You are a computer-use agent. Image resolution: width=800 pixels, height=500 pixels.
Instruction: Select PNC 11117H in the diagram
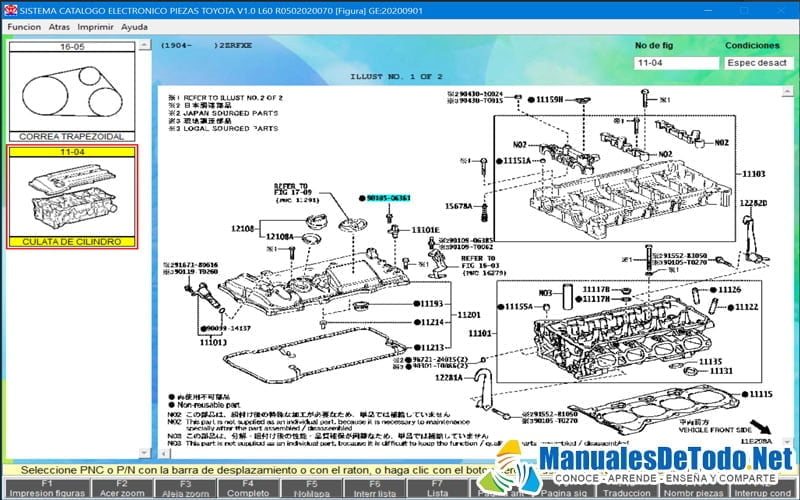click(596, 299)
